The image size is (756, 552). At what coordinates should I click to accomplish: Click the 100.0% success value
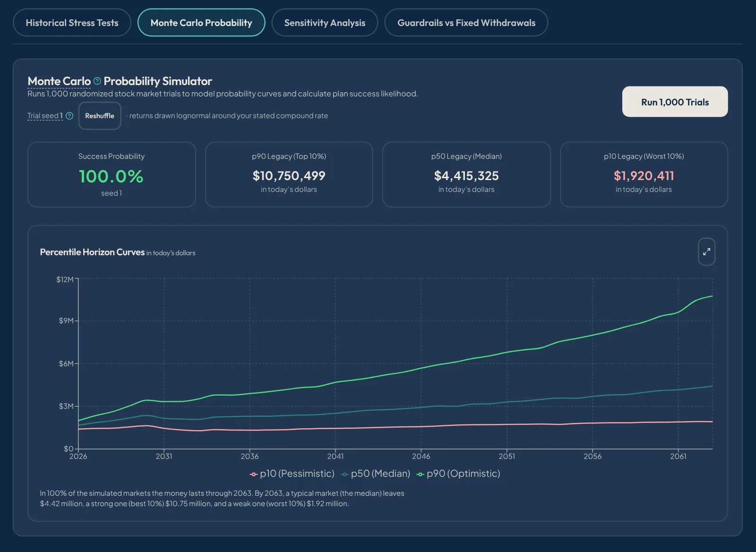[x=111, y=176]
